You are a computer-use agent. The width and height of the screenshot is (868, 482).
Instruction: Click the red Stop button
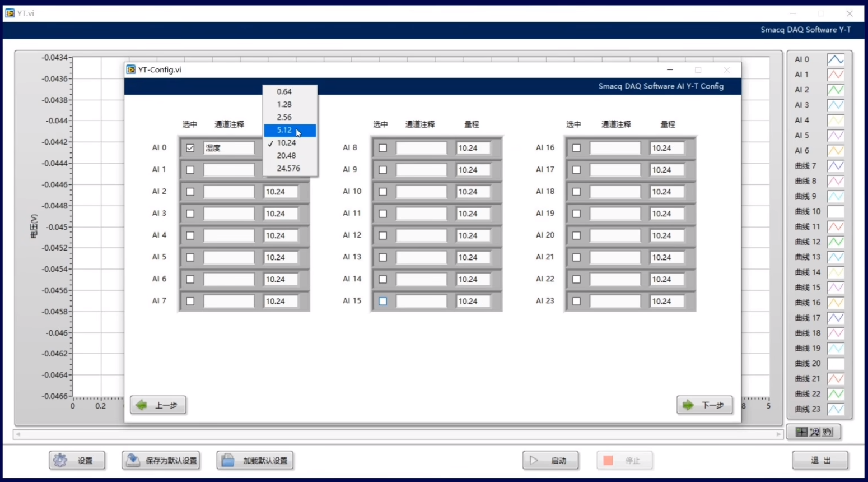(x=624, y=460)
